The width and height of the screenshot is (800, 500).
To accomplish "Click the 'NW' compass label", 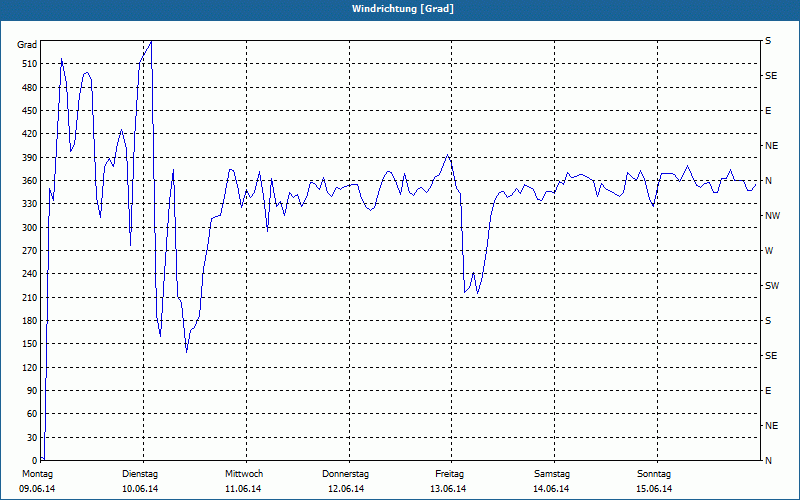I will coord(772,216).
